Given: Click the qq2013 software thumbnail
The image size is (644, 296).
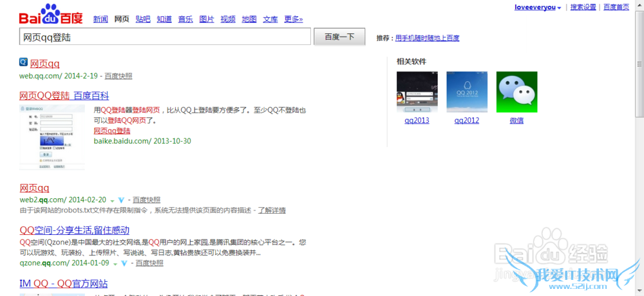Looking at the screenshot, I should (417, 92).
